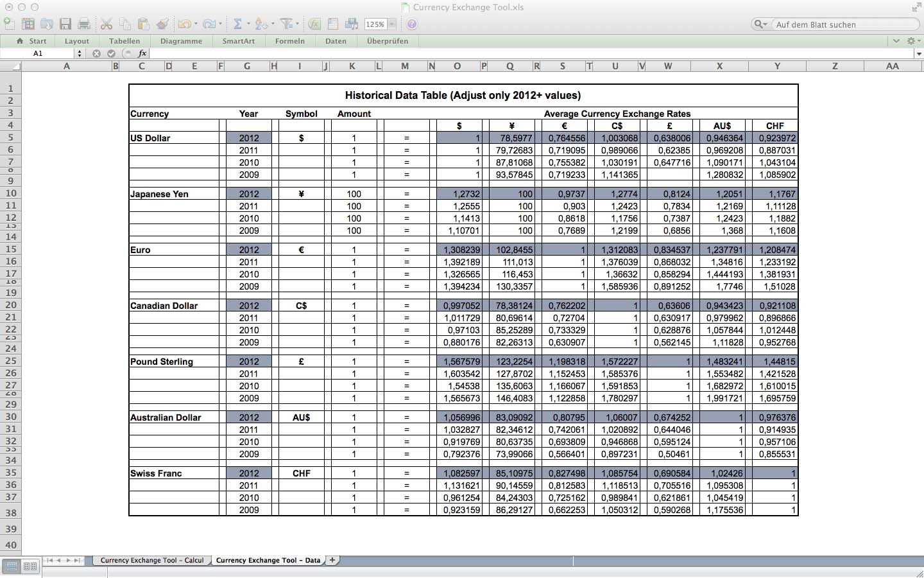Image resolution: width=924 pixels, height=578 pixels.
Task: Expand the Sort options dropdown
Action: 273,24
